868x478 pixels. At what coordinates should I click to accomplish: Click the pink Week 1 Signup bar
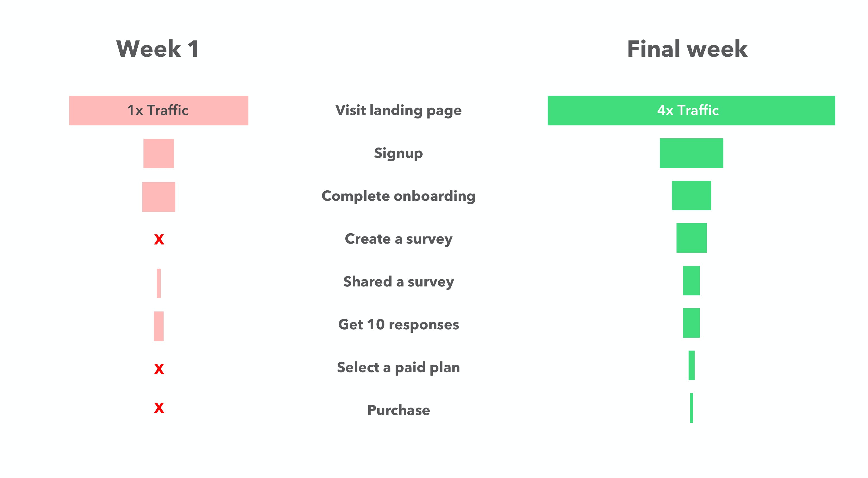[x=159, y=153]
